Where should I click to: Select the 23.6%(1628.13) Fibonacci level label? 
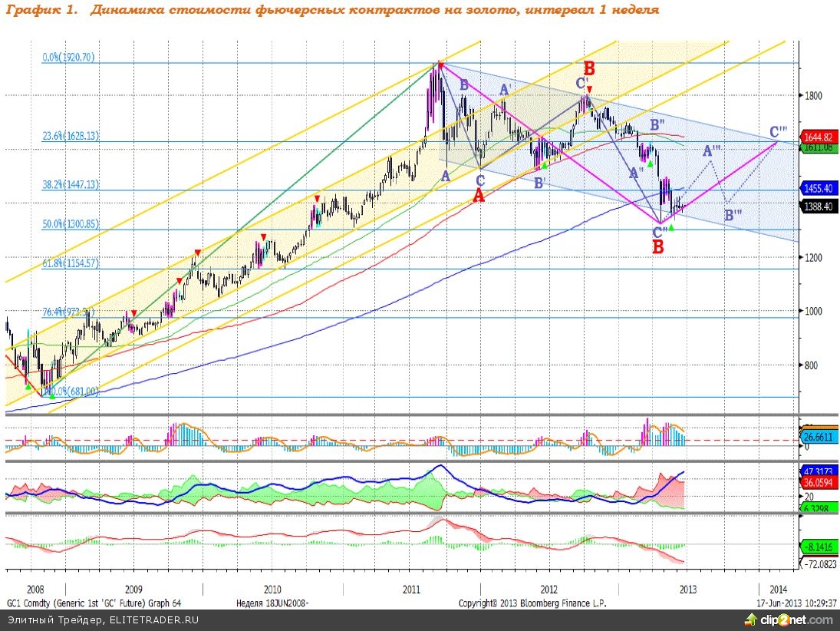[x=70, y=136]
